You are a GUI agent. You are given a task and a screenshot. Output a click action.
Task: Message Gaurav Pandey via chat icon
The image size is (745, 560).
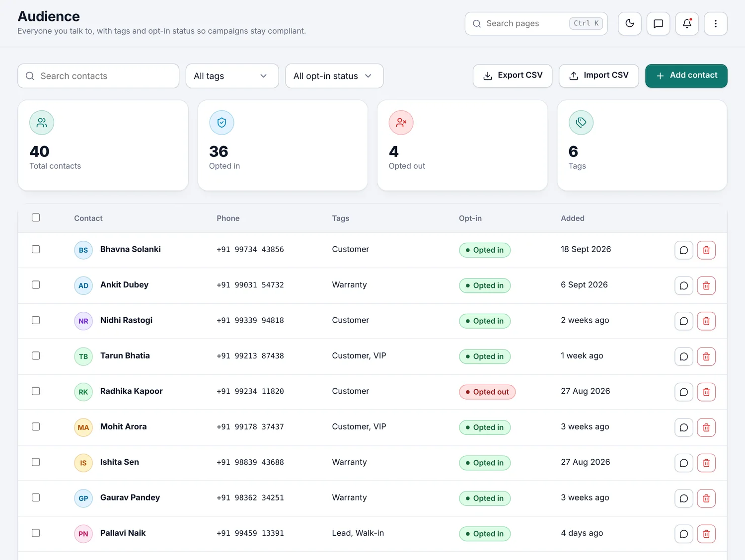[684, 498]
